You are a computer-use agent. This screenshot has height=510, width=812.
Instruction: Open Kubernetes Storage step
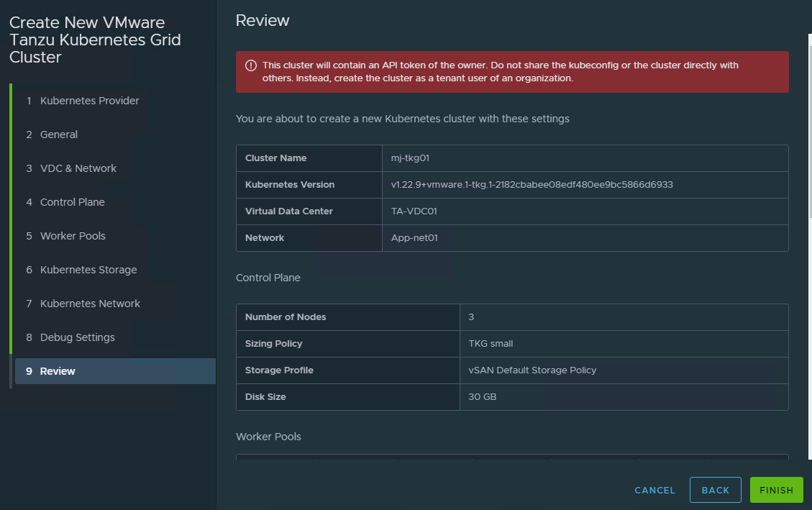88,270
